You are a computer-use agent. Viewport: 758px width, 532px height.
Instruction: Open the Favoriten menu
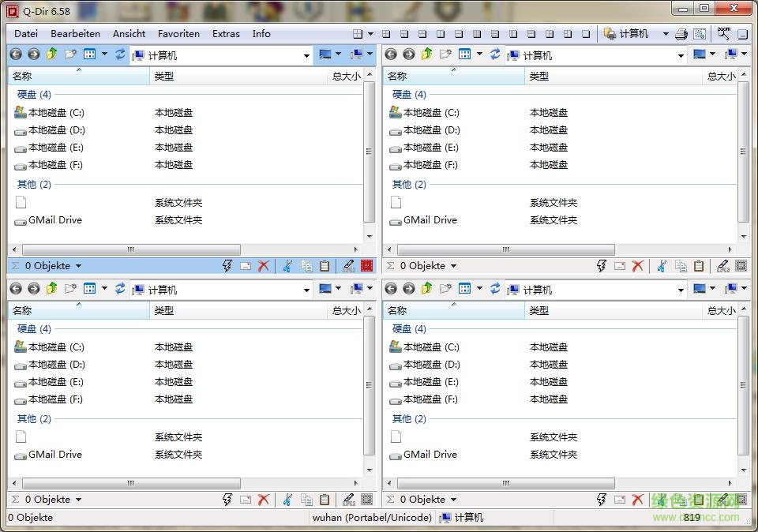[178, 33]
